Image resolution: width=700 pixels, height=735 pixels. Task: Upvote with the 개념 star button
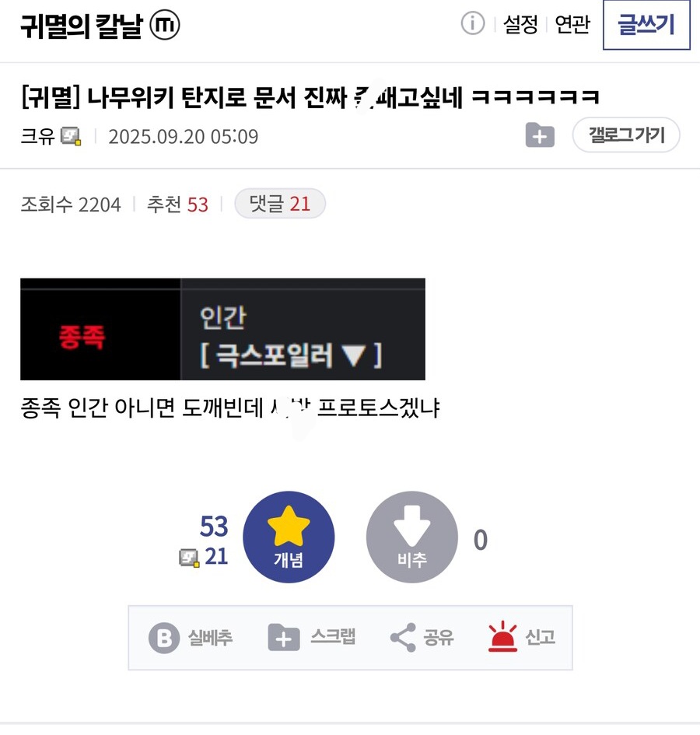pyautogui.click(x=289, y=537)
